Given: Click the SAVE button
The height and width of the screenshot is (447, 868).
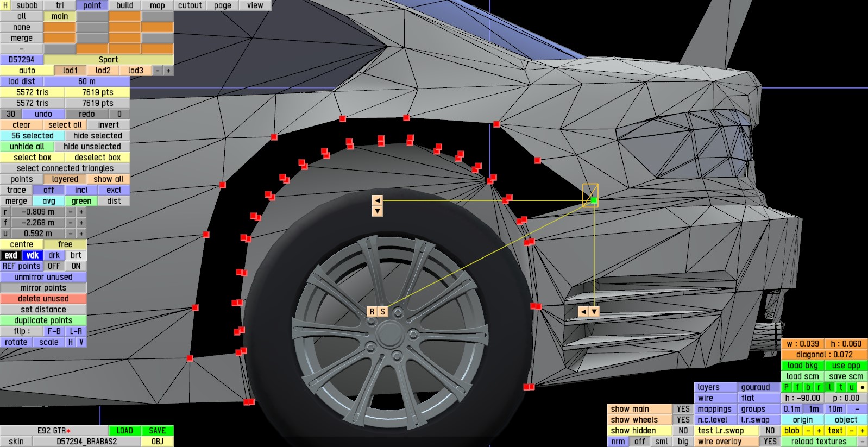Looking at the screenshot, I should [158, 431].
